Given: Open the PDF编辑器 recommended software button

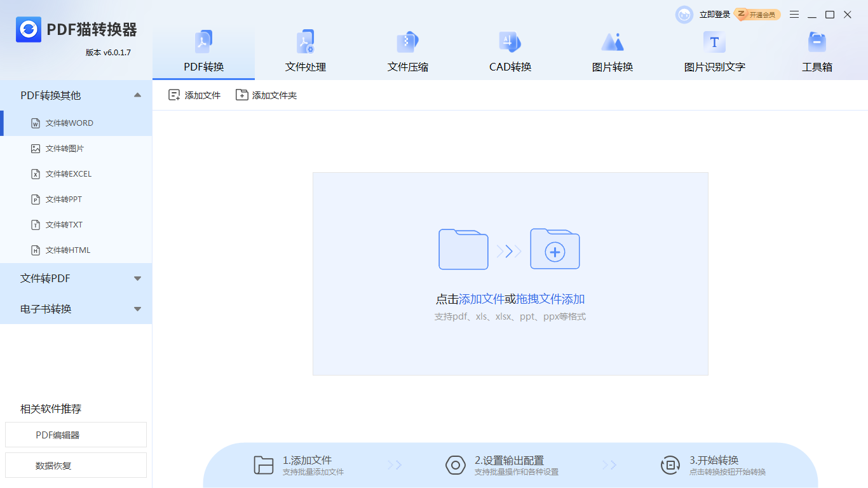Looking at the screenshot, I should [x=76, y=435].
